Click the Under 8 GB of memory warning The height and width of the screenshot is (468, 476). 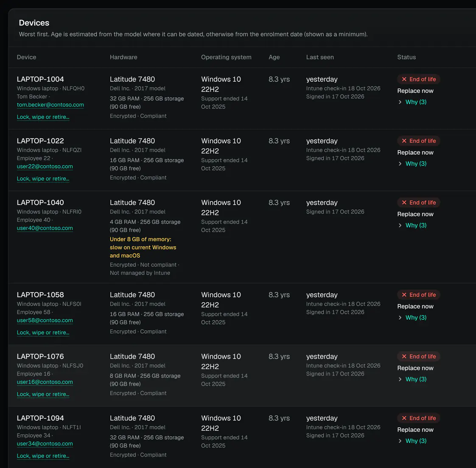tap(143, 247)
